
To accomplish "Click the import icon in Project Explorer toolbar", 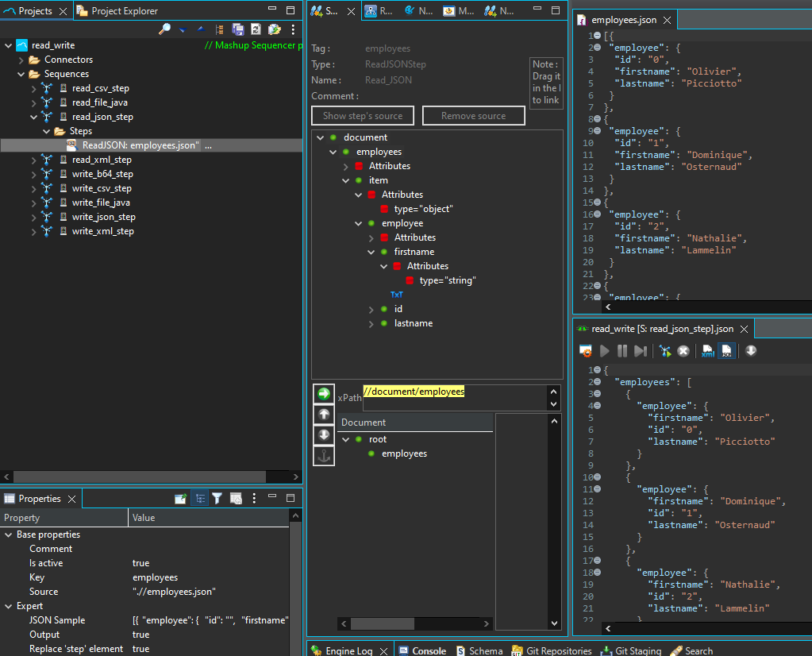I will [x=275, y=29].
